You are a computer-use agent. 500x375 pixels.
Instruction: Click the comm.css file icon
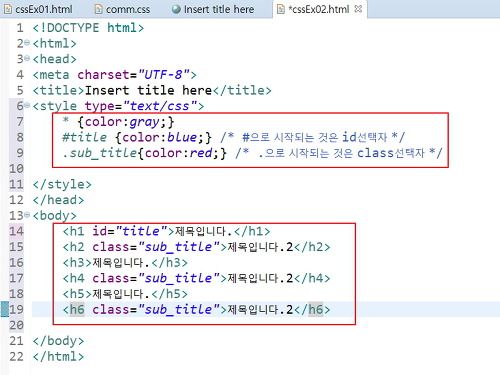click(x=99, y=10)
